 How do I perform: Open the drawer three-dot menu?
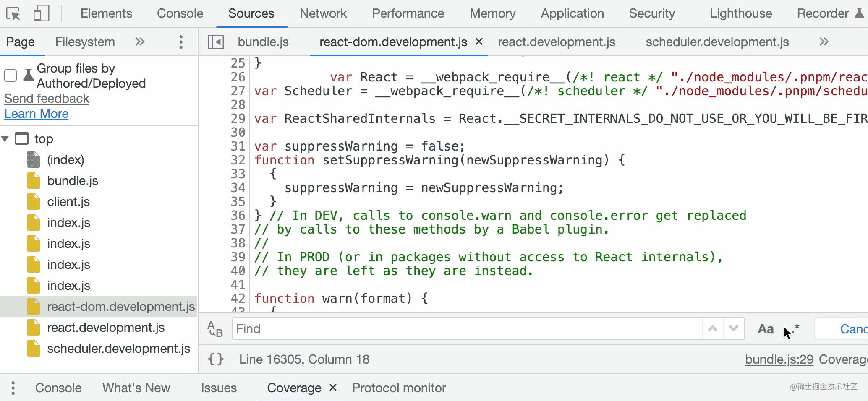click(13, 388)
